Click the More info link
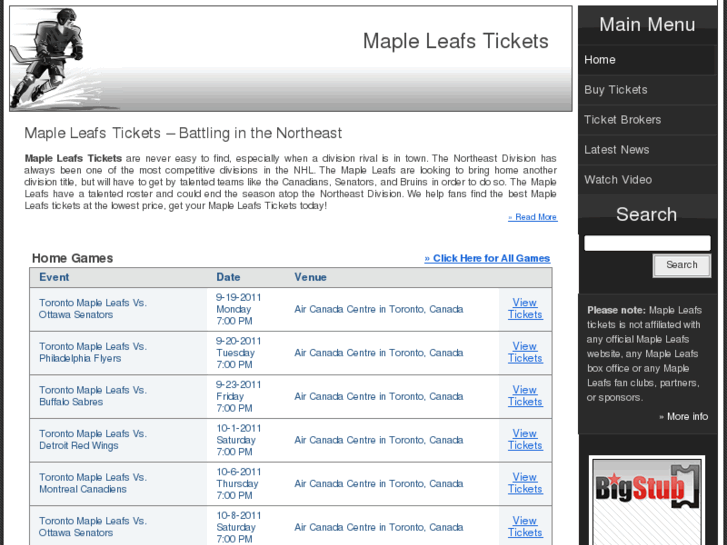This screenshot has width=727, height=545. coord(683,416)
